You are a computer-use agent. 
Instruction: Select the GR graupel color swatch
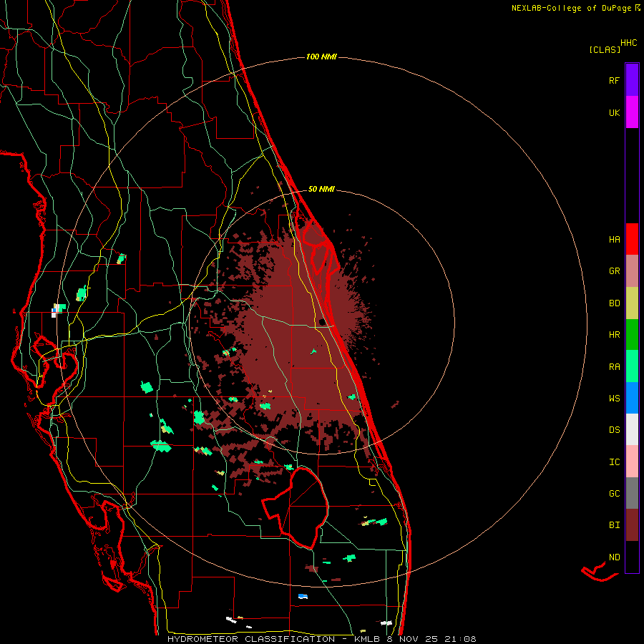[x=632, y=271]
